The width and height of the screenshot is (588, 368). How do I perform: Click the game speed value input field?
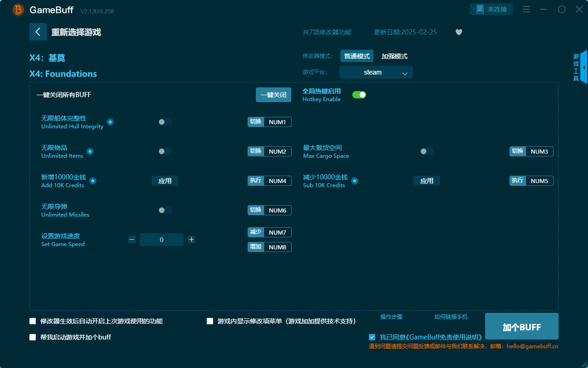pos(162,239)
